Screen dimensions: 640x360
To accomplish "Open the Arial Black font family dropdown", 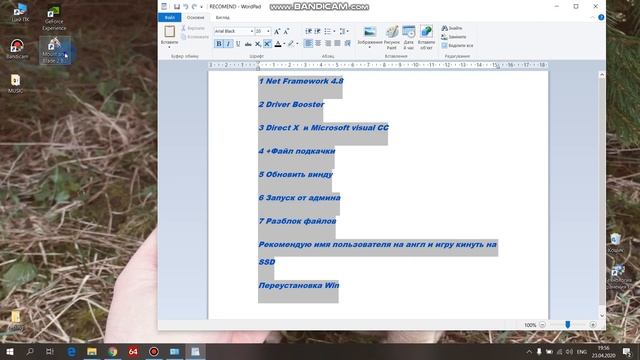I will point(252,31).
